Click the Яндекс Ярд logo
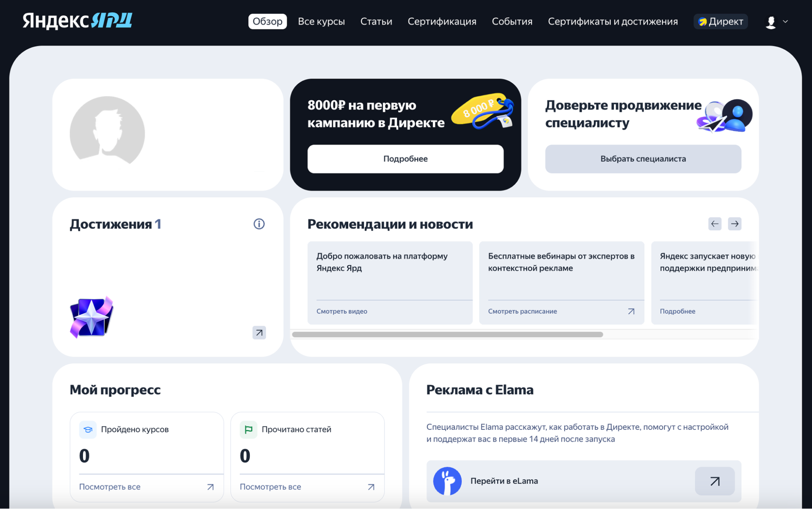This screenshot has height=509, width=812. coord(77,21)
